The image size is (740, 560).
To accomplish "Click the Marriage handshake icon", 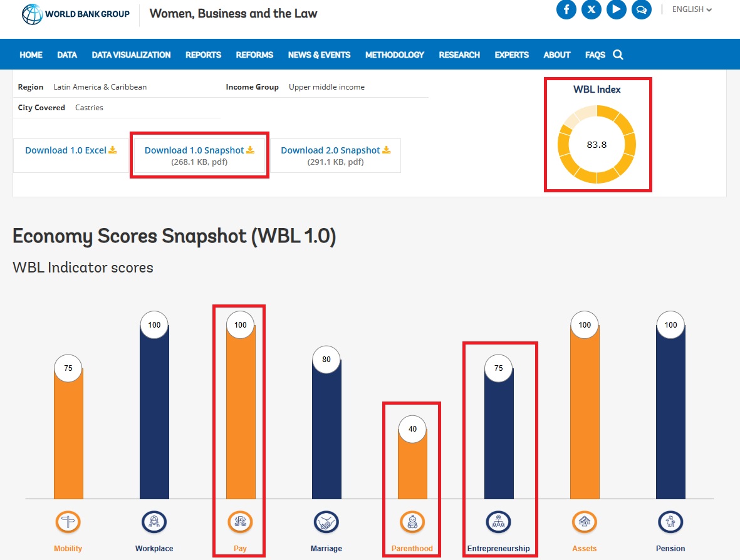I will (x=326, y=522).
